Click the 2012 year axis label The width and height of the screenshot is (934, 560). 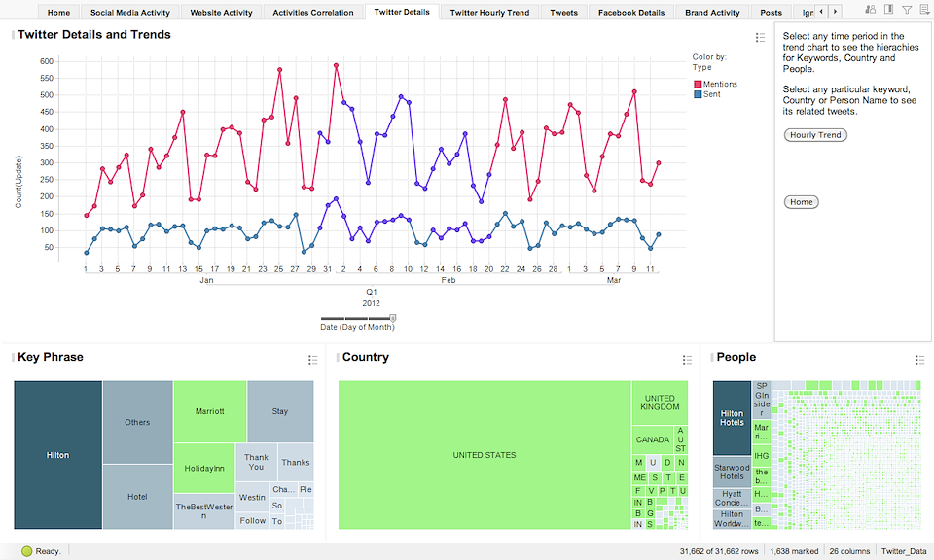[371, 303]
